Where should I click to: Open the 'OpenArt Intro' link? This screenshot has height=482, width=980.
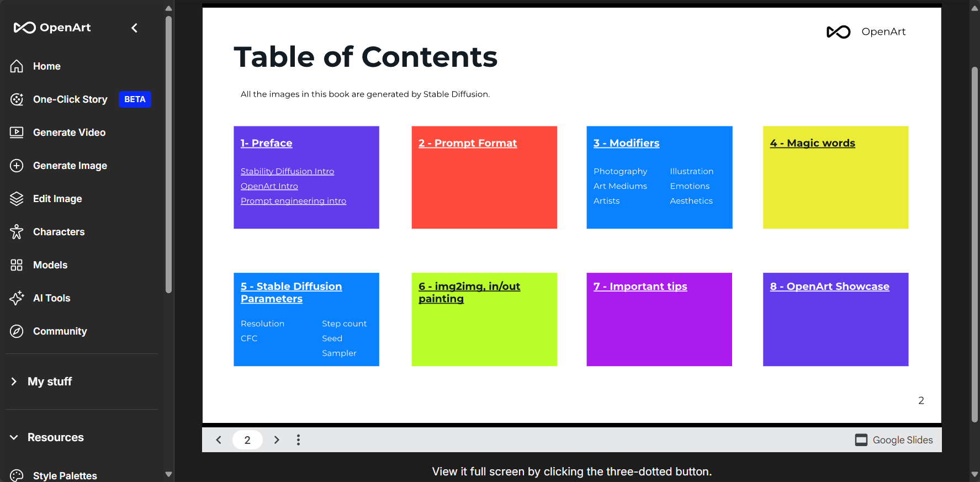click(x=269, y=186)
